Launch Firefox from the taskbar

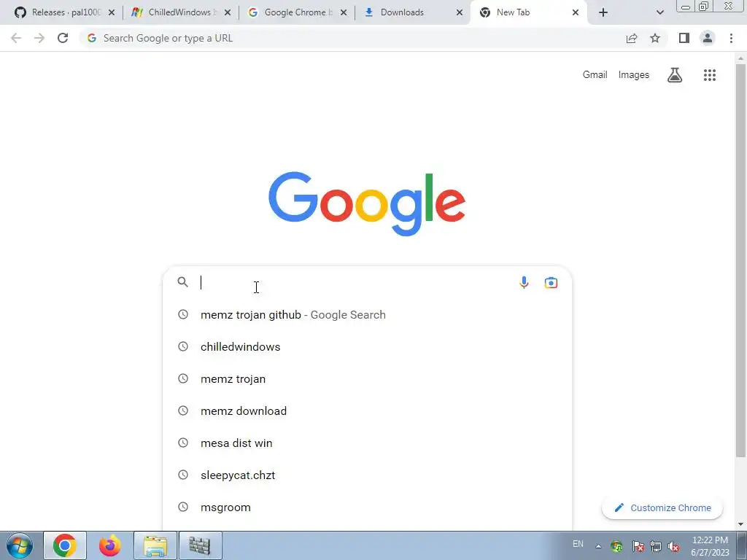pyautogui.click(x=110, y=545)
